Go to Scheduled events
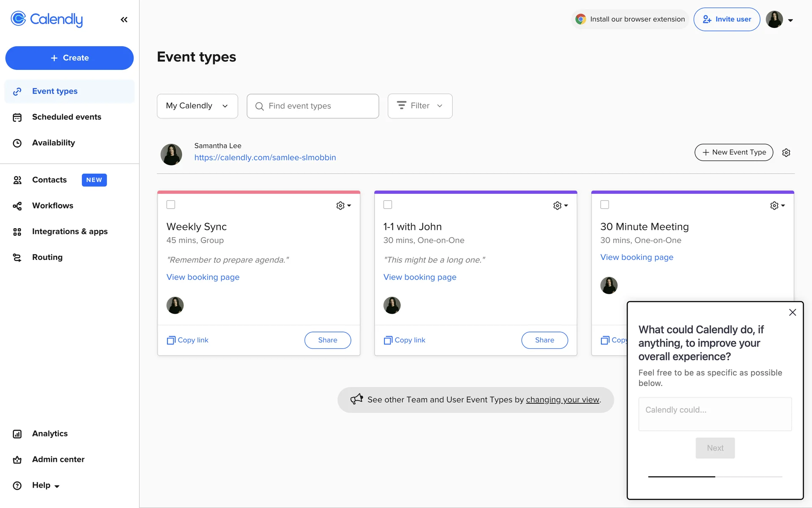Screen dimensions: 812x508 click(66, 117)
